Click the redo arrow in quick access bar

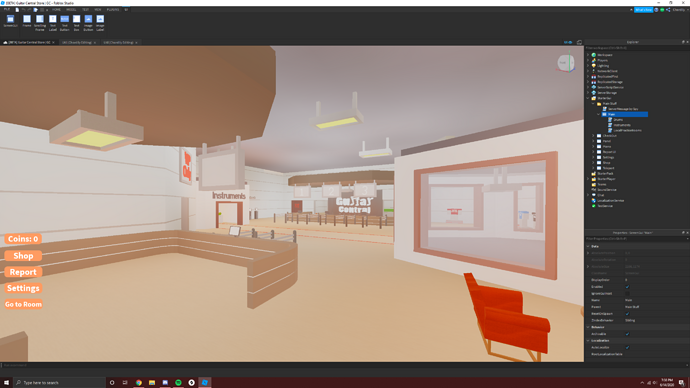click(x=29, y=10)
